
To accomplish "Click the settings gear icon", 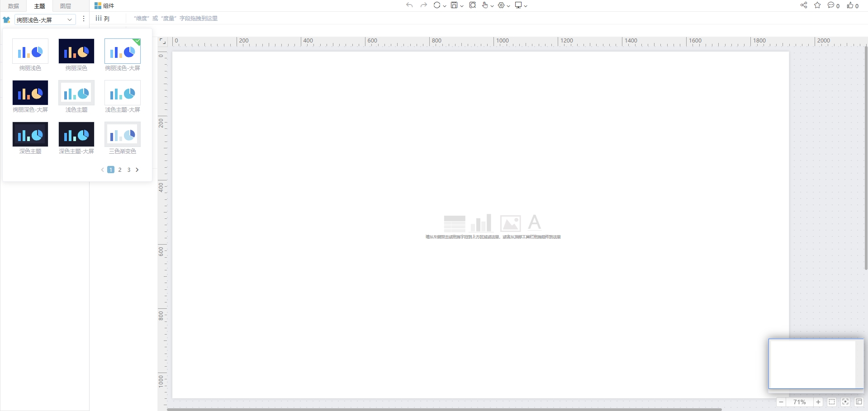I will 501,5.
